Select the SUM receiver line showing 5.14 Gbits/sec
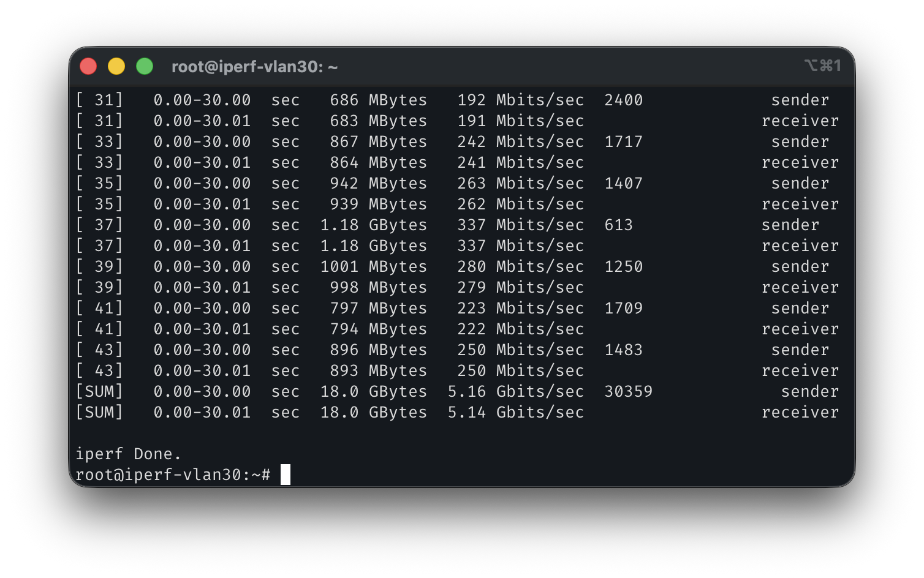This screenshot has width=924, height=578. 368,412
